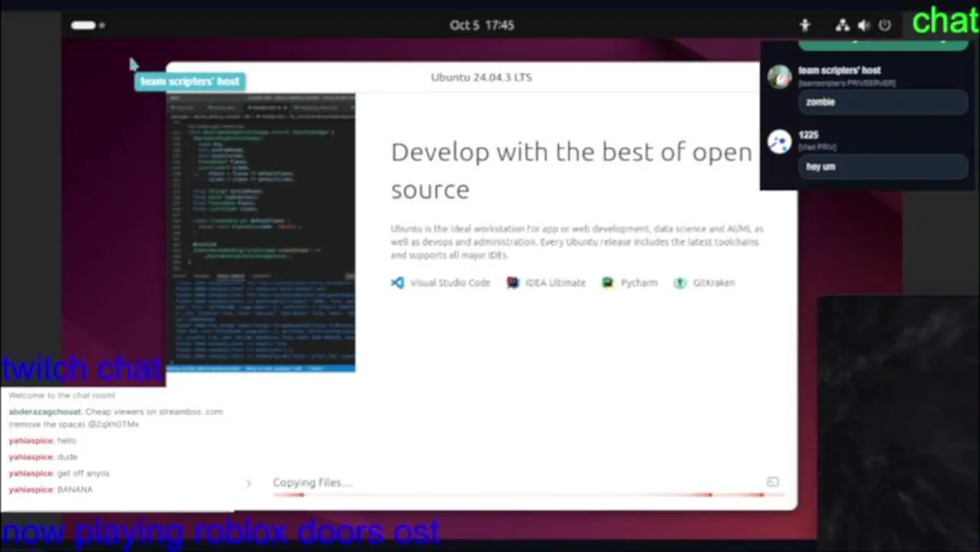Click the zombie chat message bubble

(883, 102)
